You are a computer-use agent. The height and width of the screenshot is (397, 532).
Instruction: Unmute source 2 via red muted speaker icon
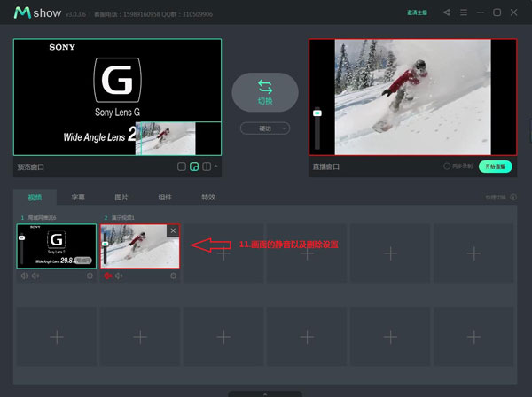(x=108, y=276)
